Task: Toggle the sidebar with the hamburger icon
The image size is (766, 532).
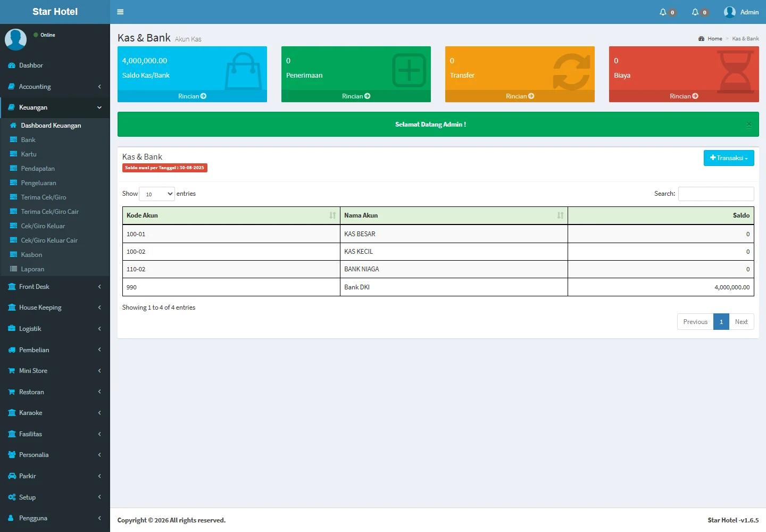Action: tap(120, 12)
